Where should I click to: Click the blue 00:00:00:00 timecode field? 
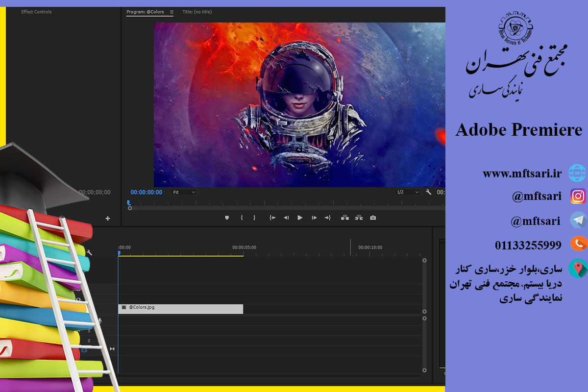coord(147,192)
